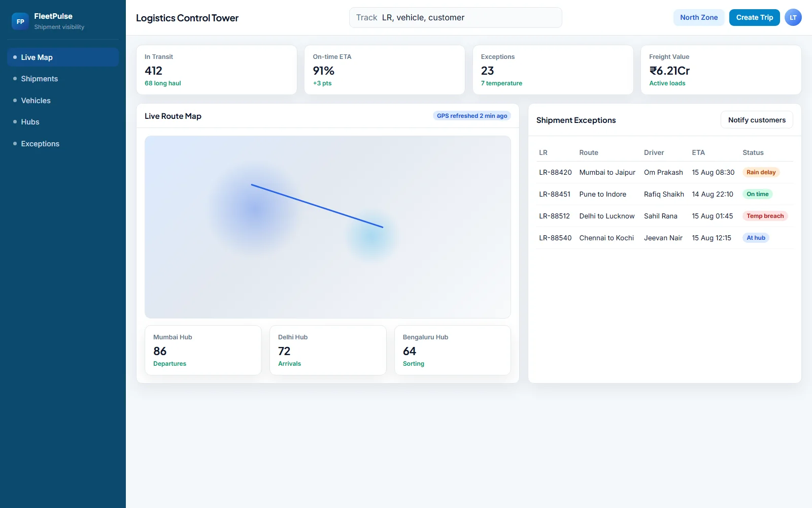Click the GPS refreshed 2 min ago badge
The image size is (812, 508).
click(472, 116)
